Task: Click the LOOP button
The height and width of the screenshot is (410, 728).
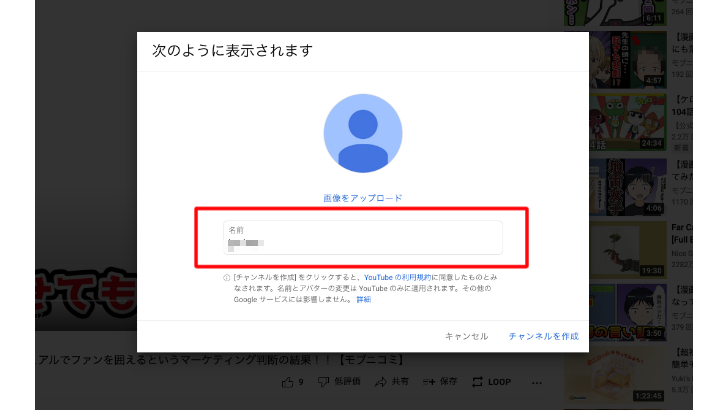Action: point(491,382)
